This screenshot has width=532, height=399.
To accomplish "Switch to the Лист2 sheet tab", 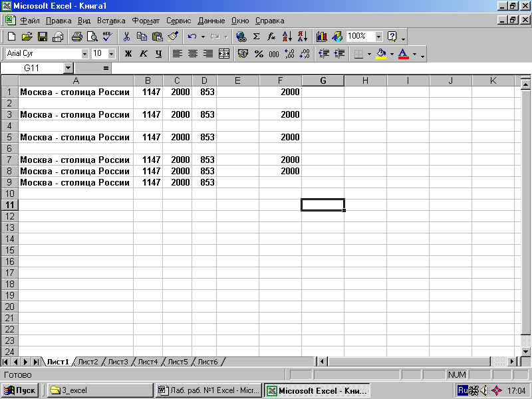I will (88, 362).
